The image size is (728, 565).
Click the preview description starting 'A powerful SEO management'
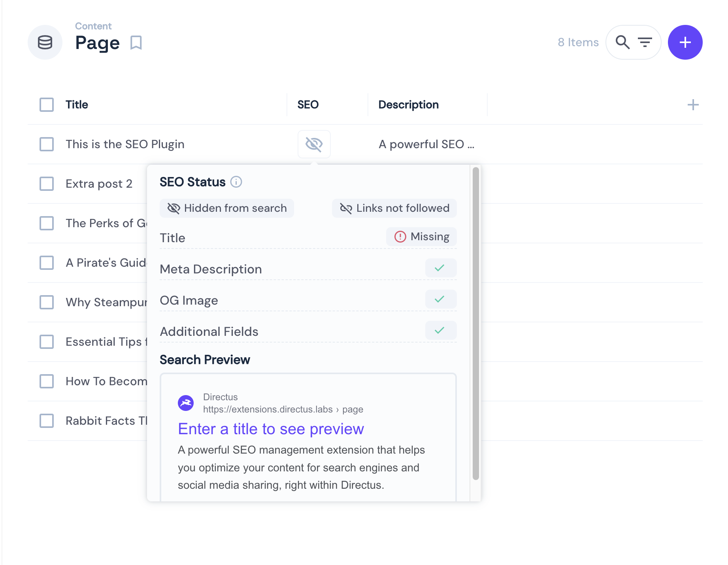point(301,467)
